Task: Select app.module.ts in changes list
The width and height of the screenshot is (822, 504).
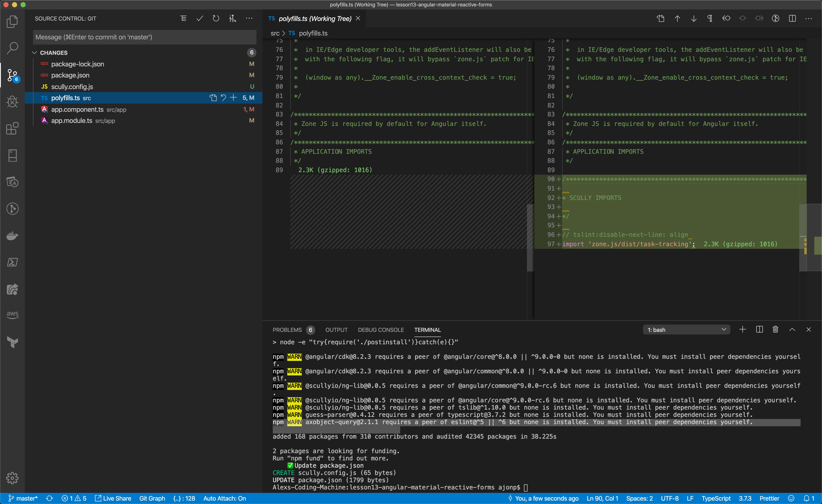Action: [144, 121]
